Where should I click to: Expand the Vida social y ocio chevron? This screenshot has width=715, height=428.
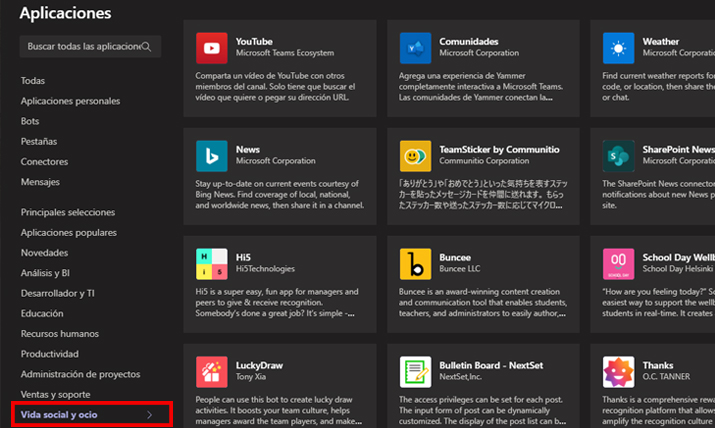(x=150, y=415)
